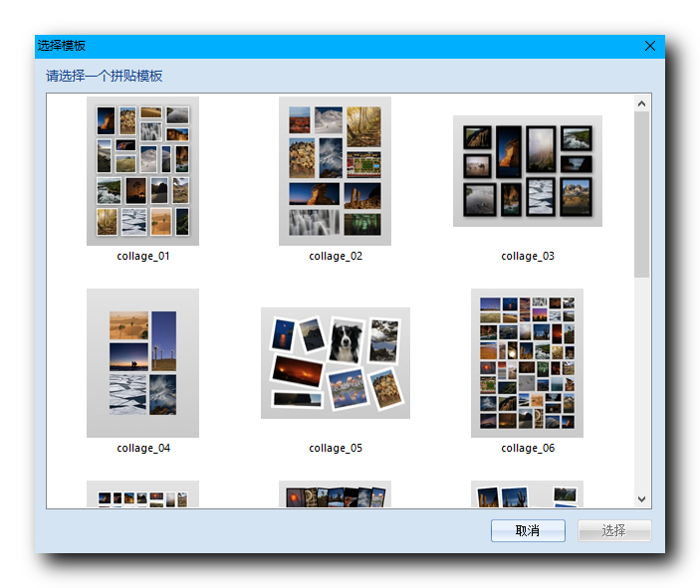This screenshot has height=588, width=700.
Task: Click the collage_03 label
Action: (528, 256)
